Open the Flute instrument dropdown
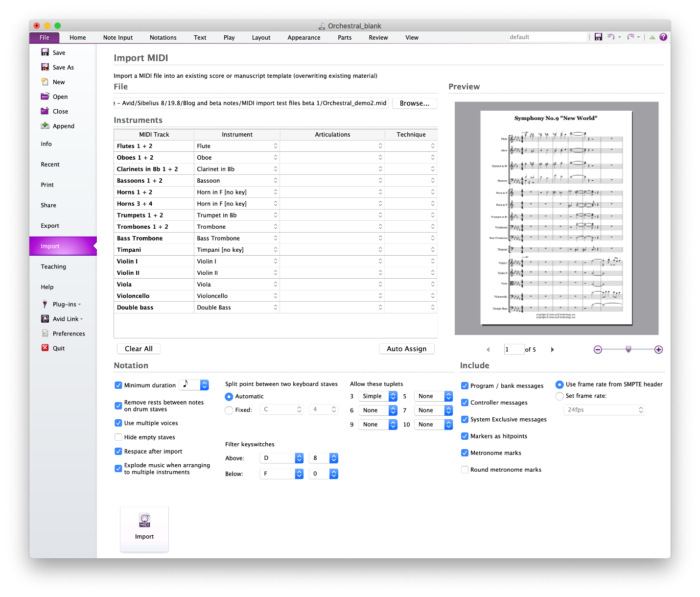 (x=275, y=145)
